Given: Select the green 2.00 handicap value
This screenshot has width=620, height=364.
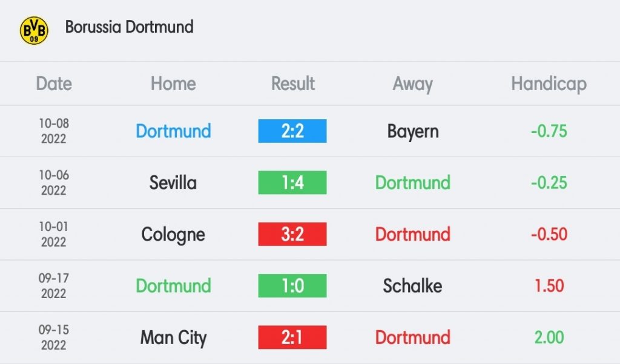Looking at the screenshot, I should (549, 337).
